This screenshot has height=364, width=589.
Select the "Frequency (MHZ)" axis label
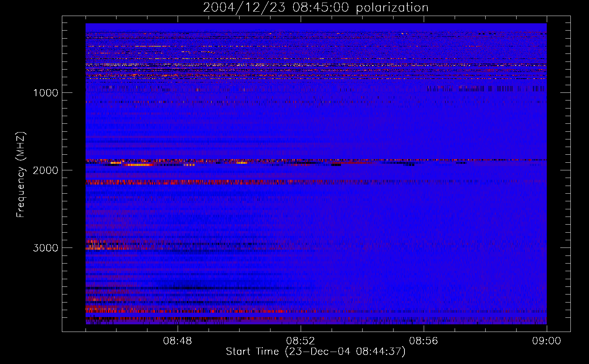click(21, 175)
